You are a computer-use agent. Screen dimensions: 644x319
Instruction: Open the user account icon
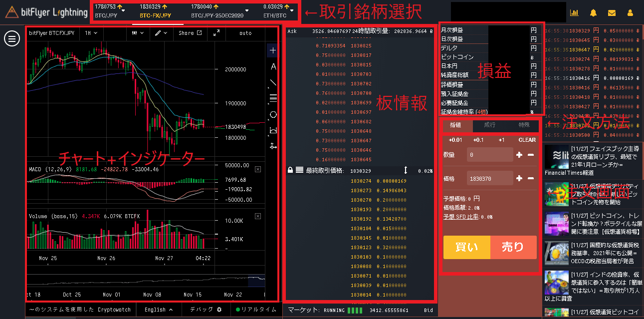(630, 12)
